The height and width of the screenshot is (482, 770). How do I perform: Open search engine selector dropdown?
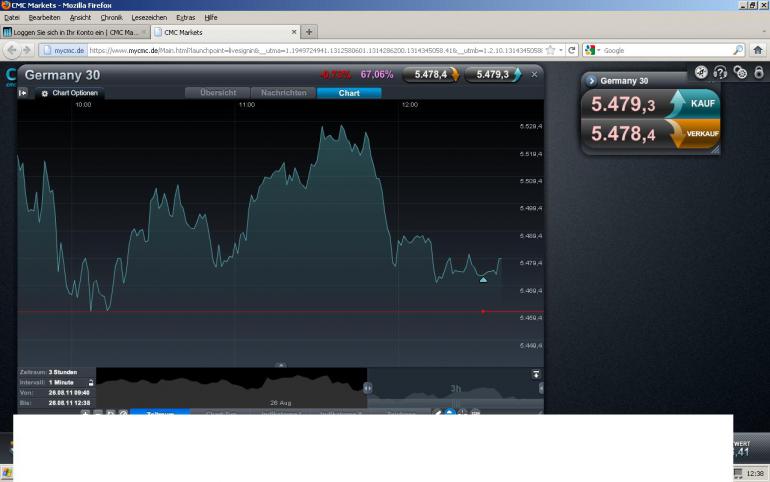click(593, 50)
